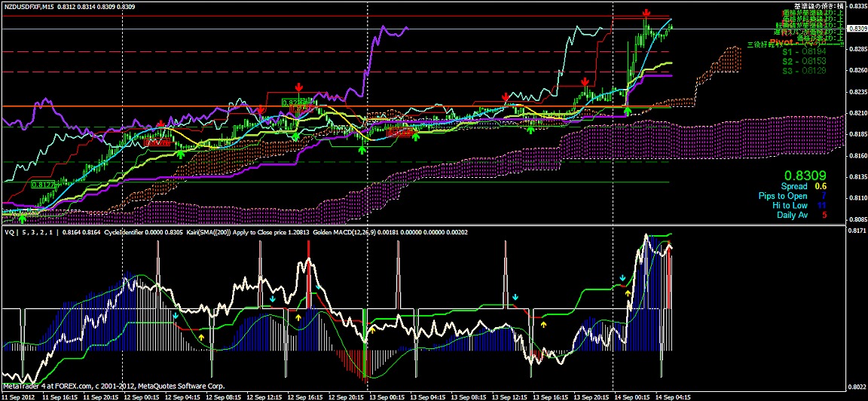Image resolution: width=868 pixels, height=401 pixels.
Task: Click the Spread value label
Action: [794, 186]
